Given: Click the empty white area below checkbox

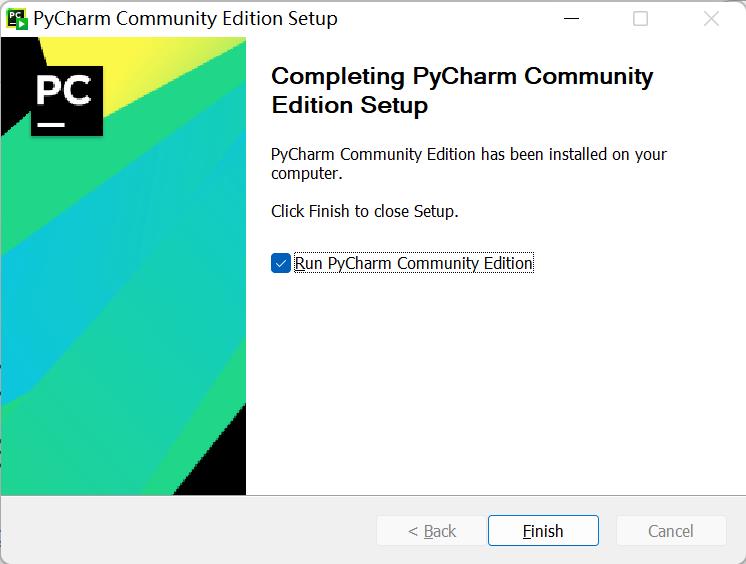Looking at the screenshot, I should pyautogui.click(x=495, y=381).
